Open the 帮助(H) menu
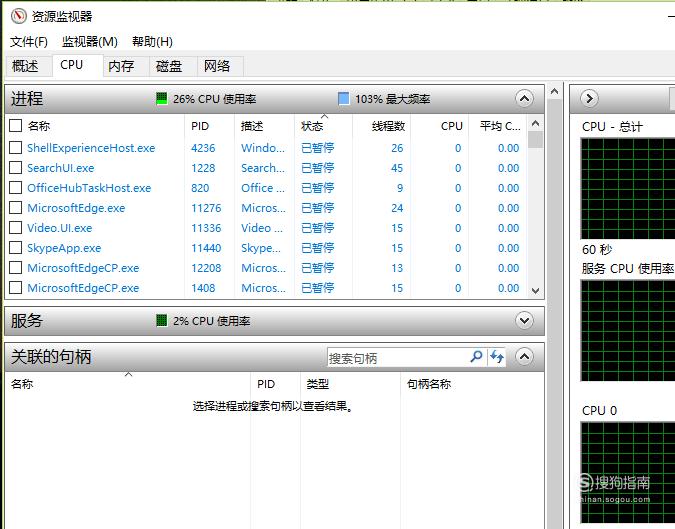 [x=152, y=42]
